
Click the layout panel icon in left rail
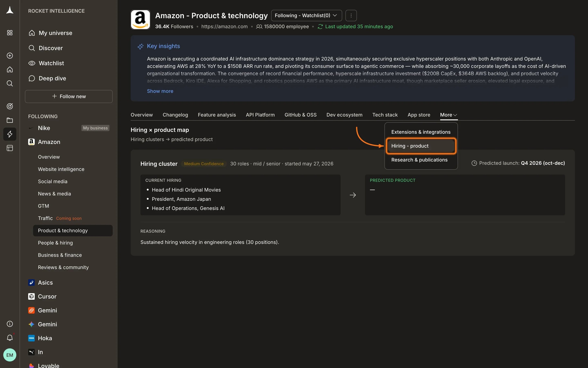point(10,148)
